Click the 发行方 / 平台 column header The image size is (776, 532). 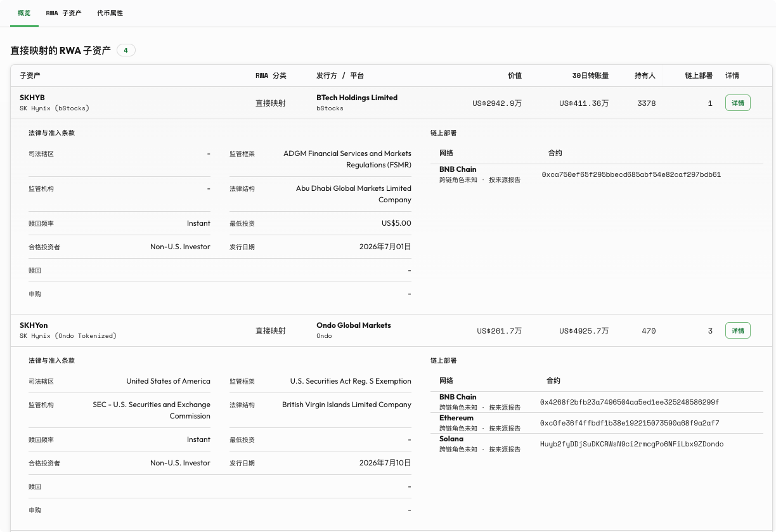[x=340, y=75]
